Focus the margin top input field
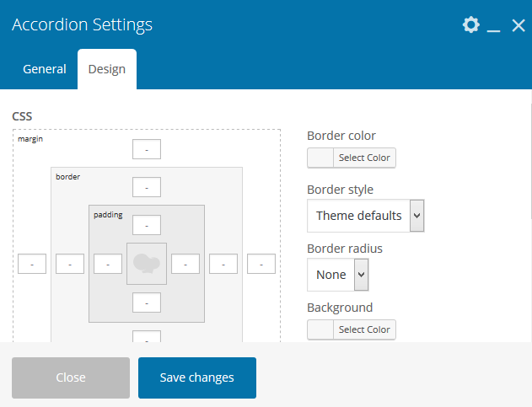Image resolution: width=532 pixels, height=407 pixels. coord(147,150)
